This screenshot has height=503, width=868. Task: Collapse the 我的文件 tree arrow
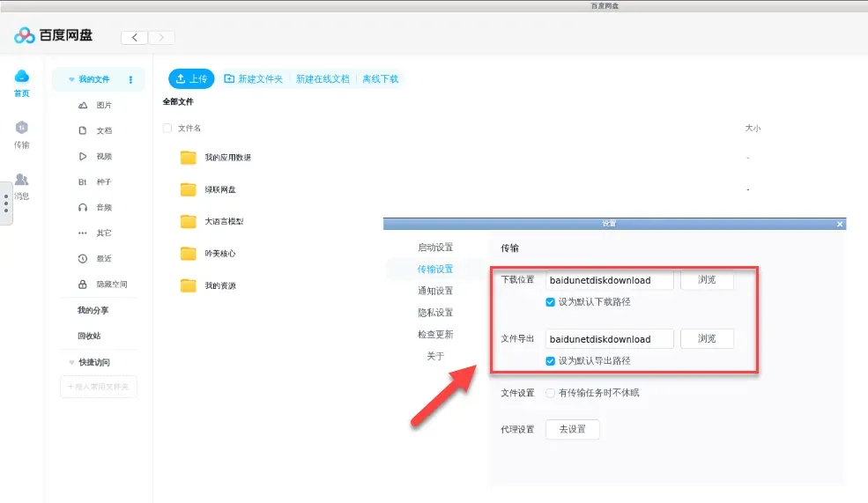pyautogui.click(x=71, y=79)
